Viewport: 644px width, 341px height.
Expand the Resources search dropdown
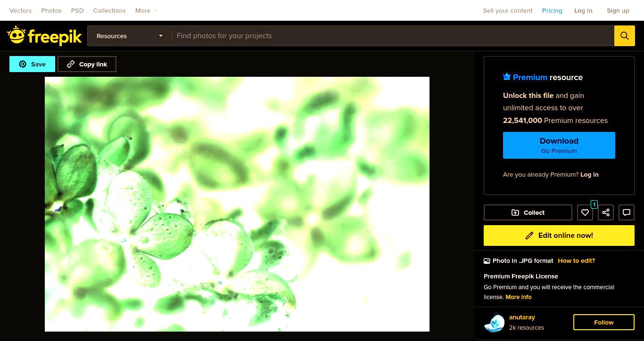(x=129, y=36)
